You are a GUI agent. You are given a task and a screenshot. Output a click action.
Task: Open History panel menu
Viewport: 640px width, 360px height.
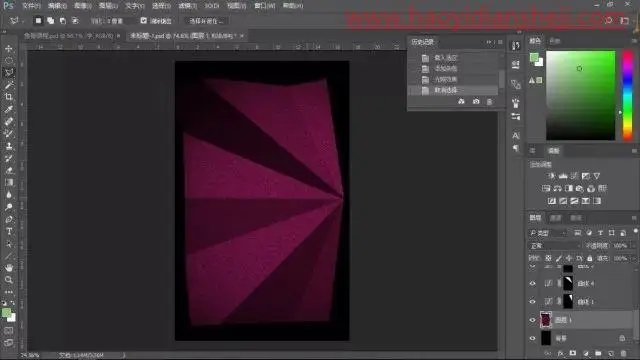[500, 42]
